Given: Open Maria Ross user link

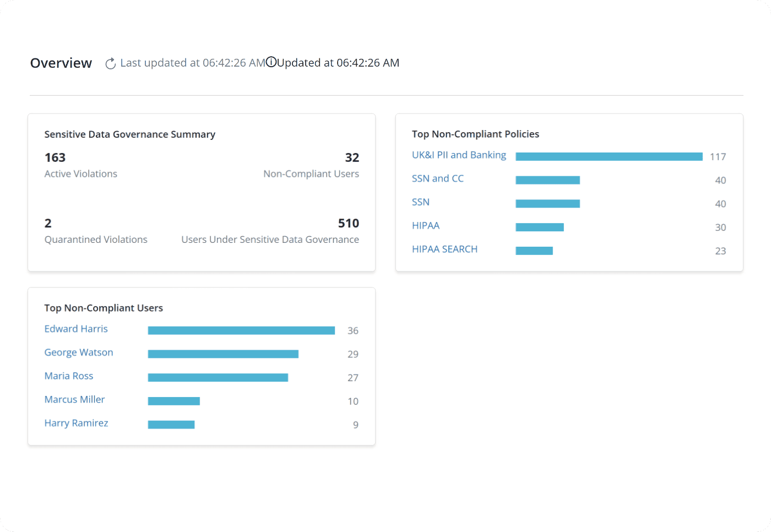Looking at the screenshot, I should coord(69,376).
